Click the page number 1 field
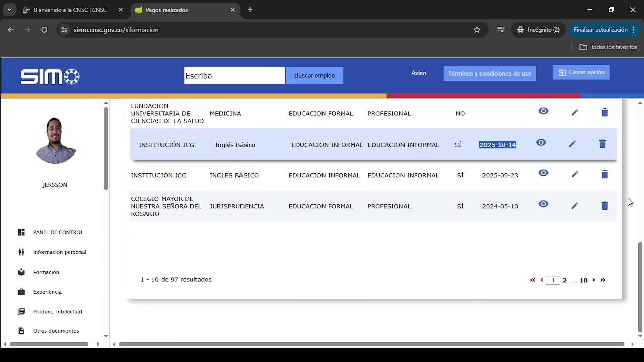Image resolution: width=644 pixels, height=362 pixels. click(553, 280)
